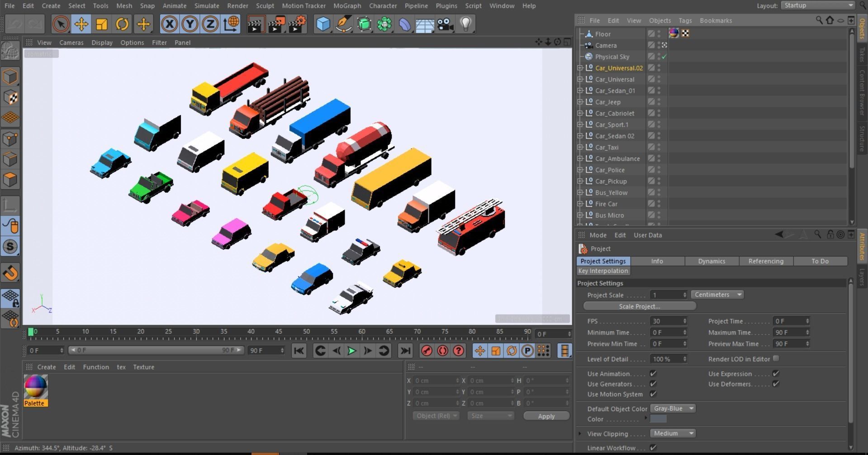868x455 pixels.
Task: Open Object Manager Tags menu
Action: [x=685, y=20]
